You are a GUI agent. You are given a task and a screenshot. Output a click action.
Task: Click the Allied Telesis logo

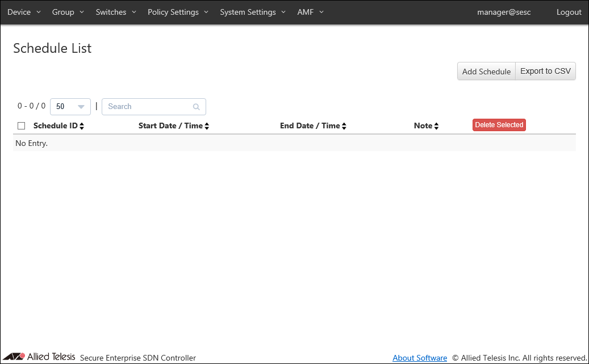click(x=43, y=357)
